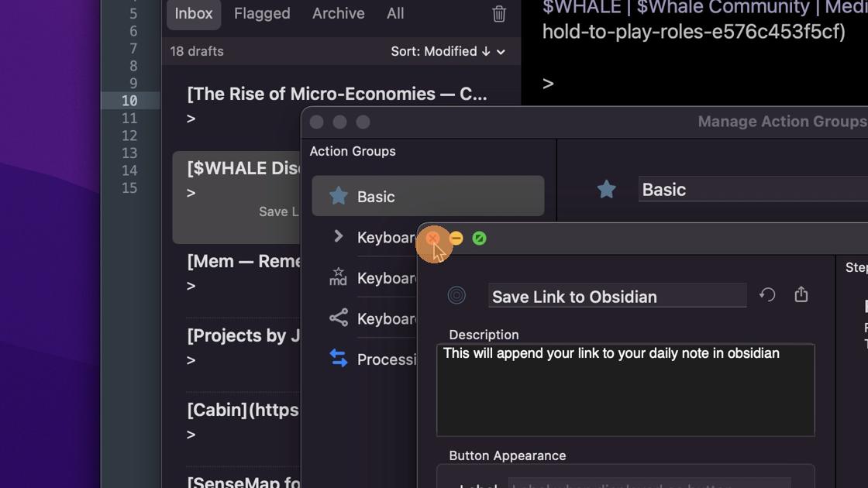Switch to the Flagged tab
The width and height of the screenshot is (868, 488).
click(x=262, y=13)
